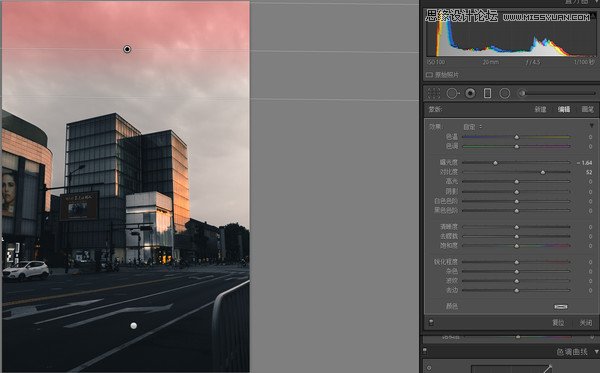Image resolution: width=600 pixels, height=373 pixels.
Task: Click the 色温 temperature slider handle
Action: click(517, 137)
